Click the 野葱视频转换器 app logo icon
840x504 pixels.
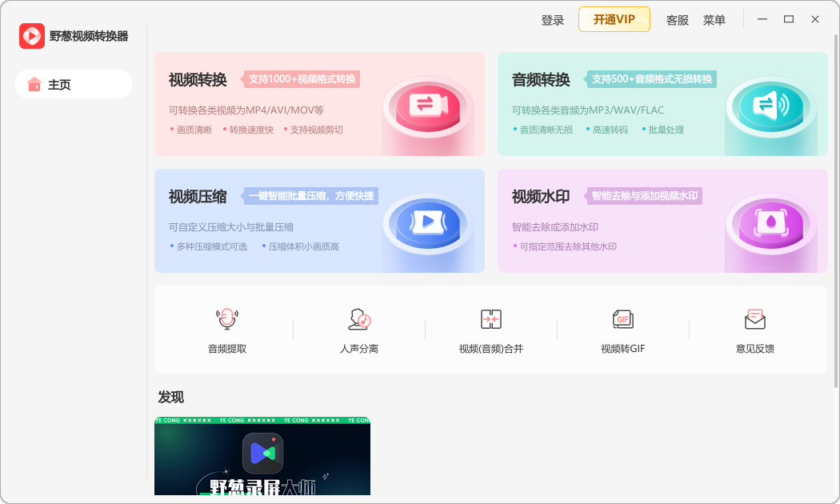31,35
